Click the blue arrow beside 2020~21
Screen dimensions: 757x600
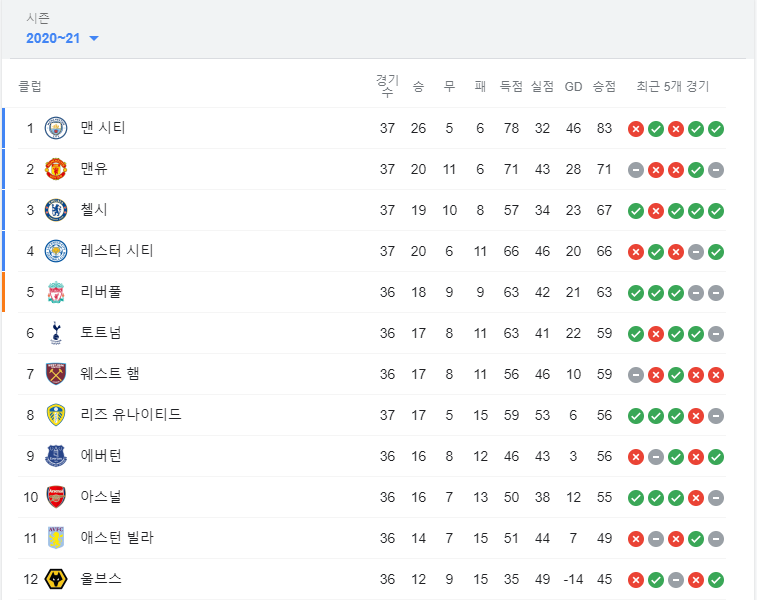pos(94,39)
